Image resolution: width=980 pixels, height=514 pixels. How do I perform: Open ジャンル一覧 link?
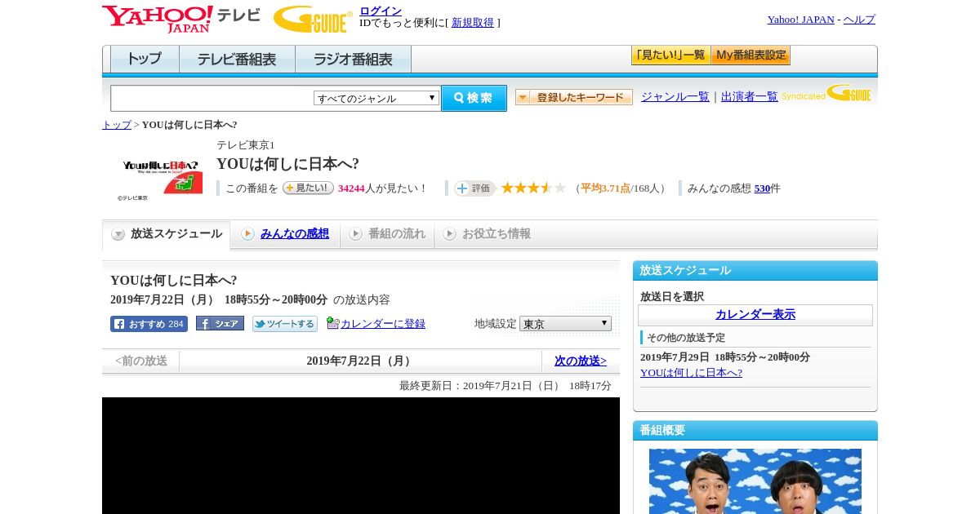[675, 97]
